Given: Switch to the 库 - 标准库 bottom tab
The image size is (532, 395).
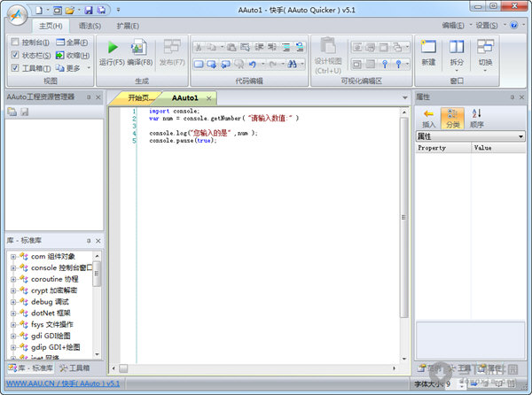Looking at the screenshot, I should tap(30, 368).
